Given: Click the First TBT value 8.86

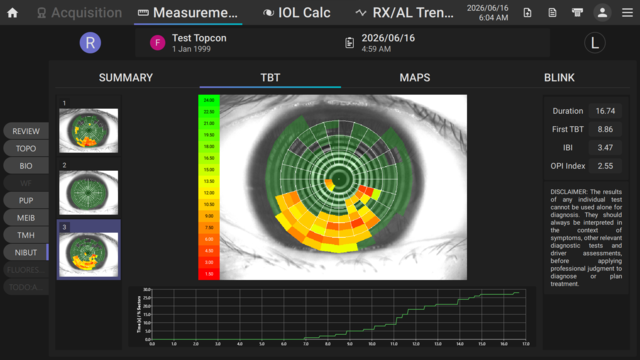Looking at the screenshot, I should point(605,129).
